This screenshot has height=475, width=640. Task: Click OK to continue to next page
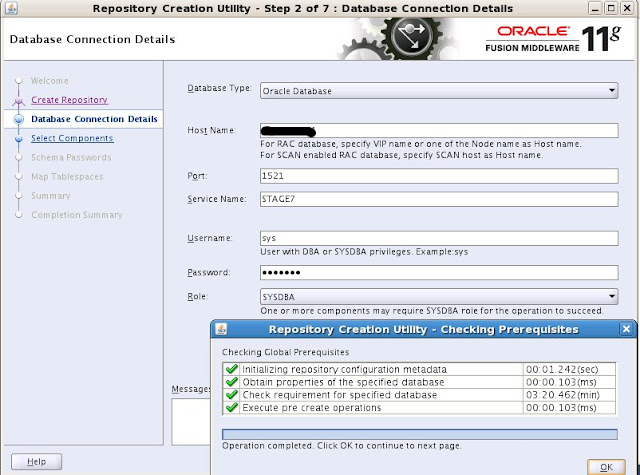point(606,467)
